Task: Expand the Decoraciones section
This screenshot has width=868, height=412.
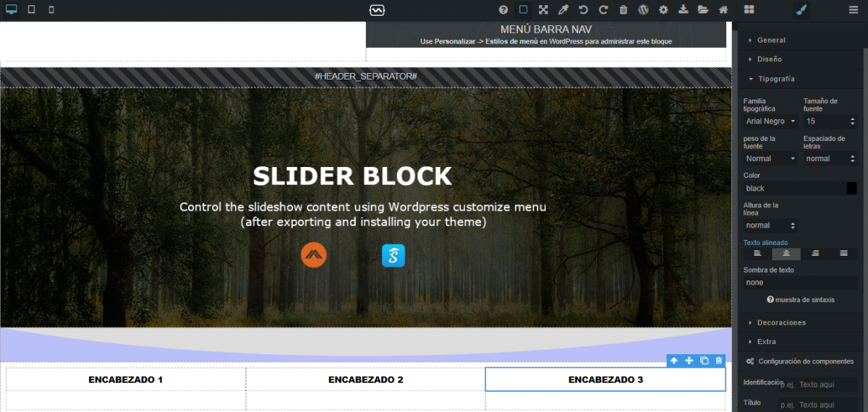Action: point(781,322)
